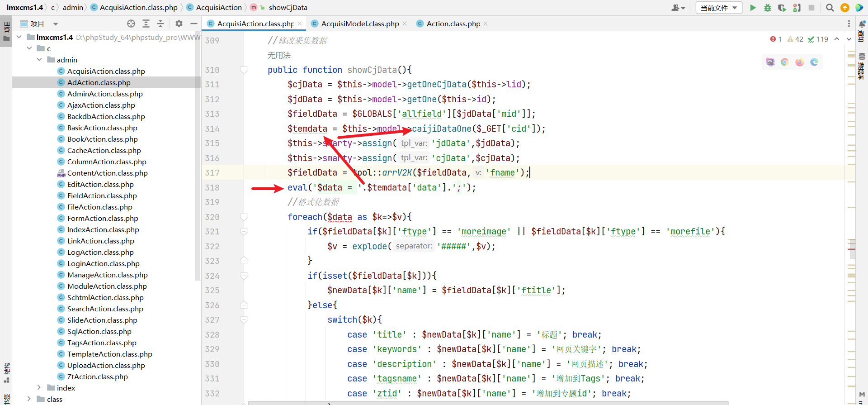Select AcquisiAction.class.php in project tree
Viewport: 868px width, 405px height.
[x=107, y=71]
